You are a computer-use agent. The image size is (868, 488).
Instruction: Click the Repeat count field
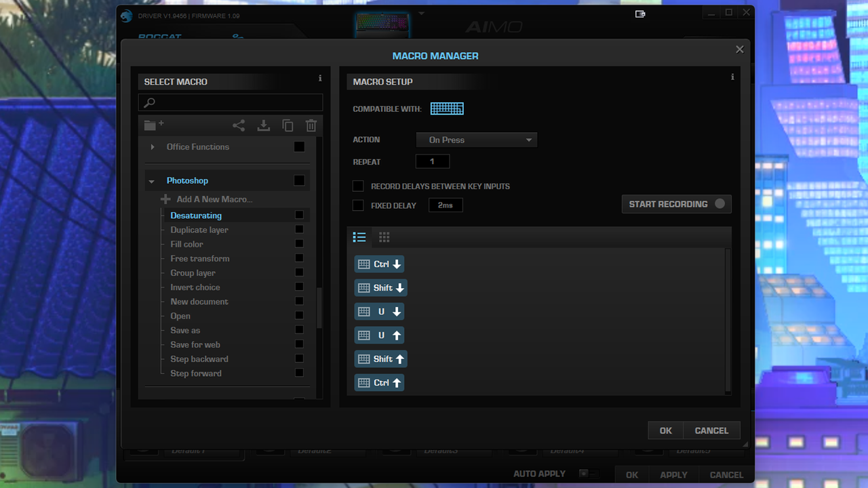pos(433,162)
